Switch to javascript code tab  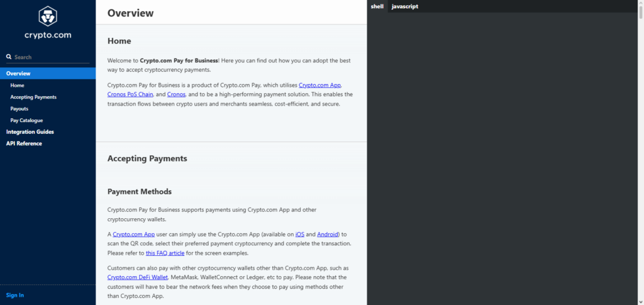405,6
